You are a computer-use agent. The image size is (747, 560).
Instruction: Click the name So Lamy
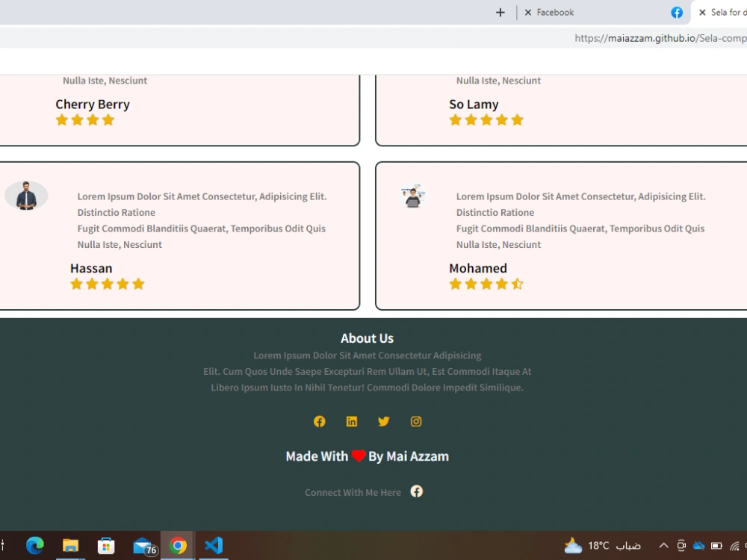(474, 105)
